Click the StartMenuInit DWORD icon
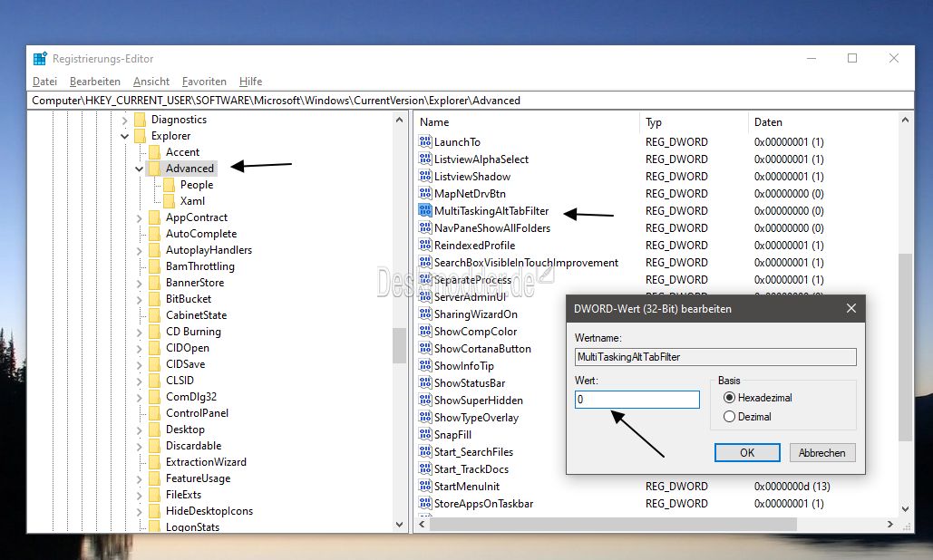 [425, 487]
